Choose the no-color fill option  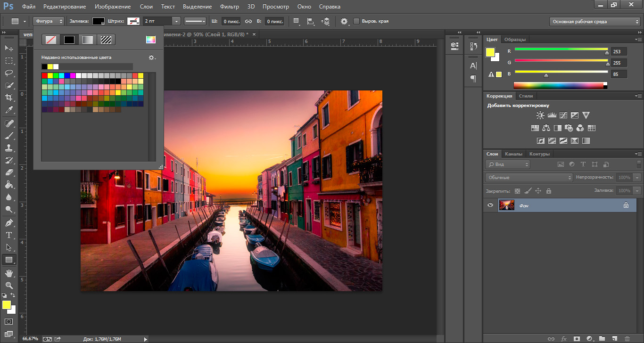tap(50, 40)
